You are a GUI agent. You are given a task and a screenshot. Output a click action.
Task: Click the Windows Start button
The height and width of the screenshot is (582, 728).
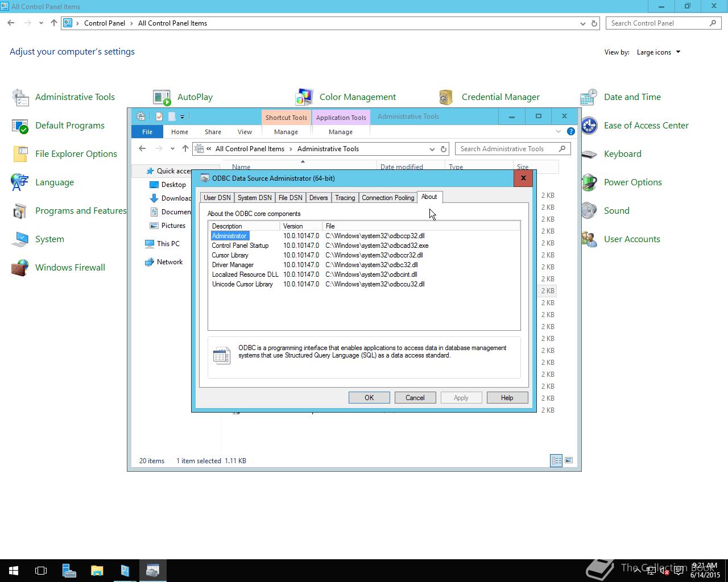click(14, 571)
